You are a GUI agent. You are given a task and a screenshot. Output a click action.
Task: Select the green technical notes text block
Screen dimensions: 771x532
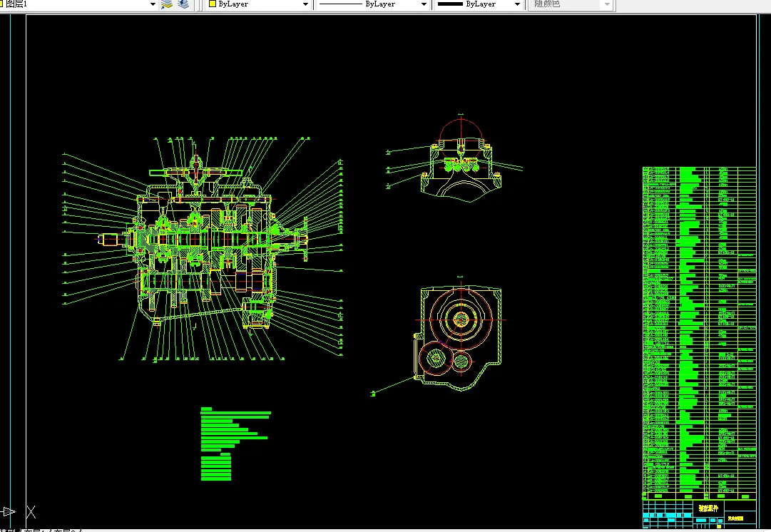click(x=235, y=444)
